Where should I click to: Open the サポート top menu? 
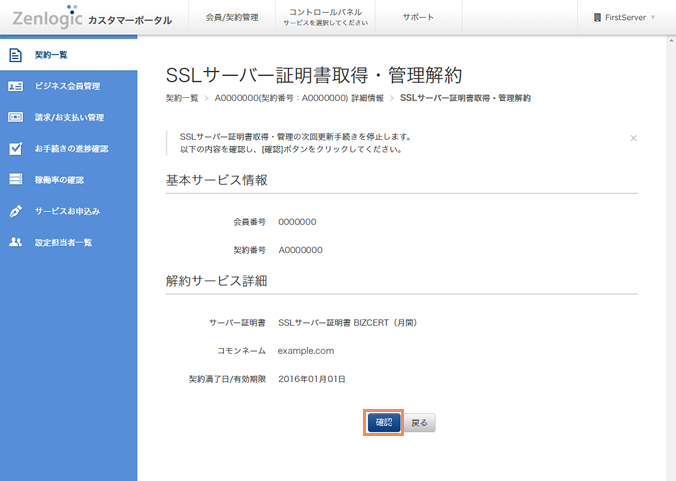tap(418, 18)
